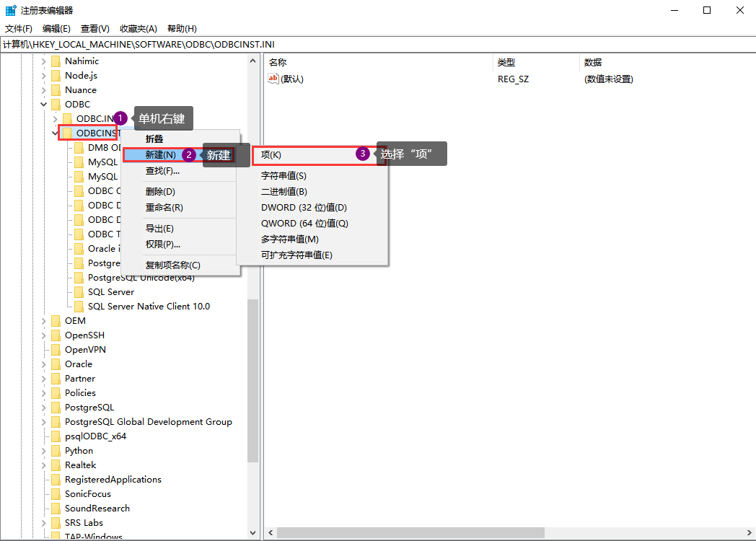Image resolution: width=756 pixels, height=541 pixels.
Task: Click the SoundResearch folder icon
Action: tap(56, 509)
